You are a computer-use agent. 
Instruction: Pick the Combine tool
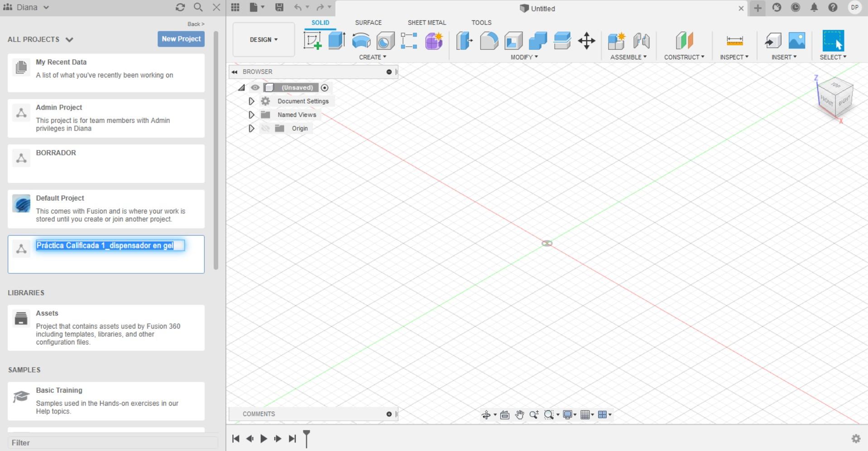pyautogui.click(x=538, y=41)
